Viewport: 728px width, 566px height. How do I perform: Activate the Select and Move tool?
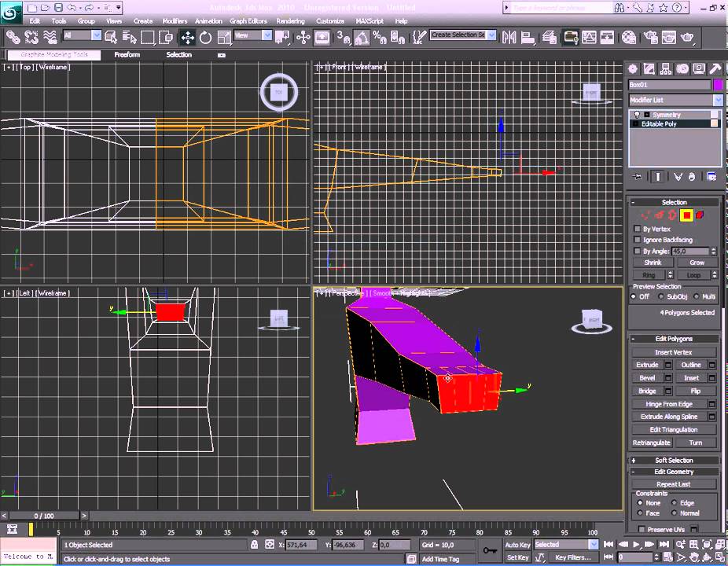(188, 37)
